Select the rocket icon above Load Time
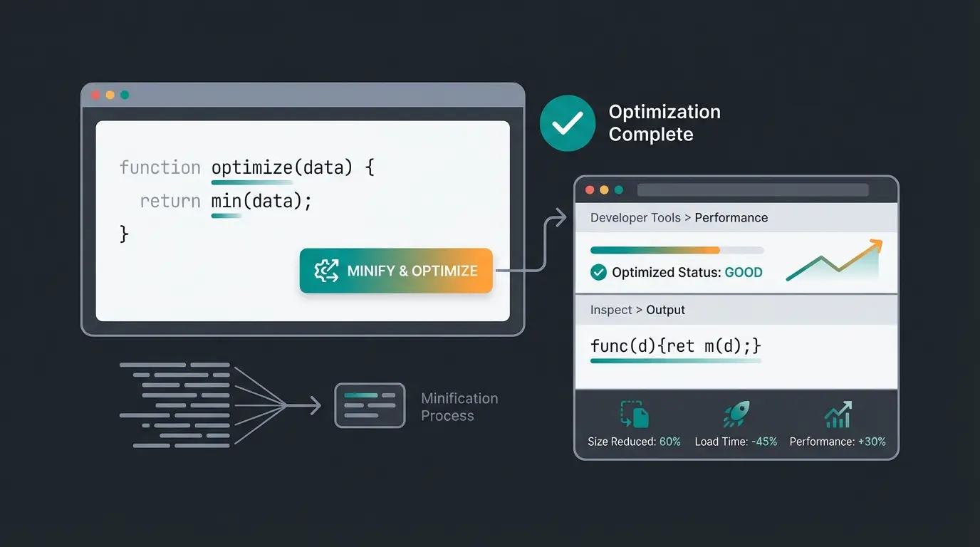 click(x=736, y=412)
